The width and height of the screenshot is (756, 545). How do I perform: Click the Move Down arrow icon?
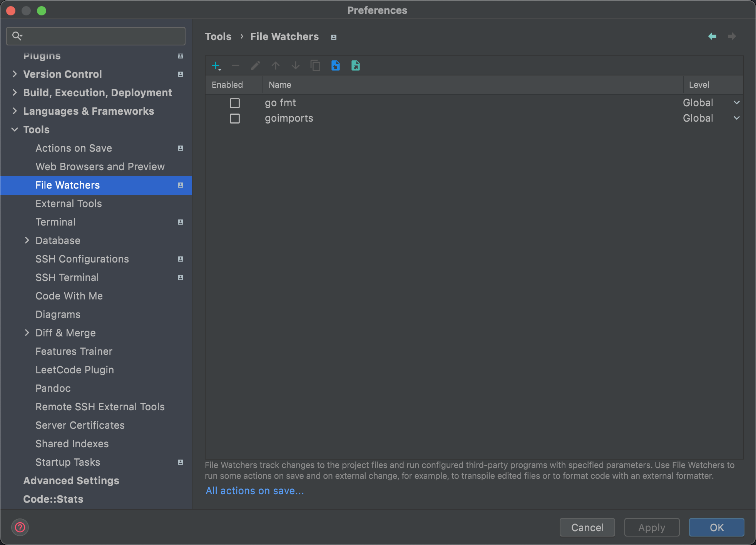[x=296, y=66]
